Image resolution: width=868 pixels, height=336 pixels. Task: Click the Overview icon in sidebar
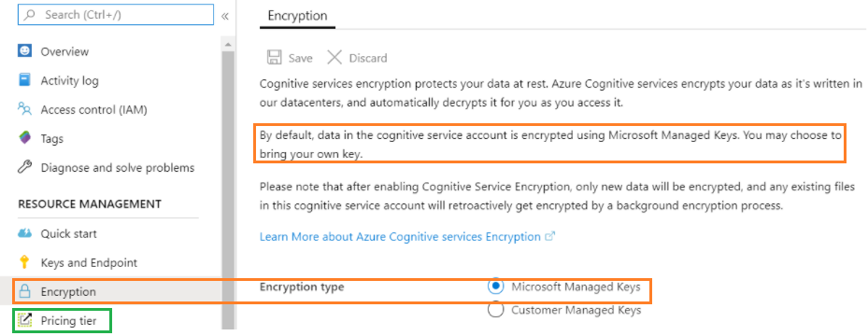pos(25,50)
